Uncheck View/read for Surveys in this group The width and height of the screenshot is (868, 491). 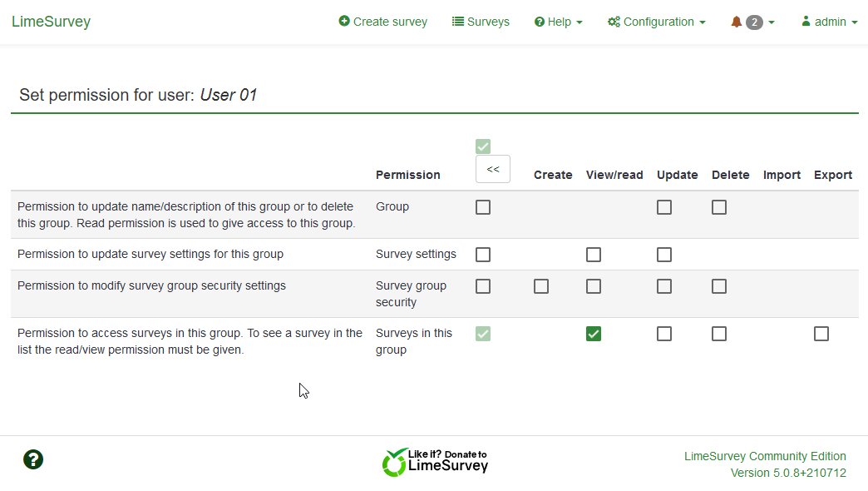[x=594, y=334]
